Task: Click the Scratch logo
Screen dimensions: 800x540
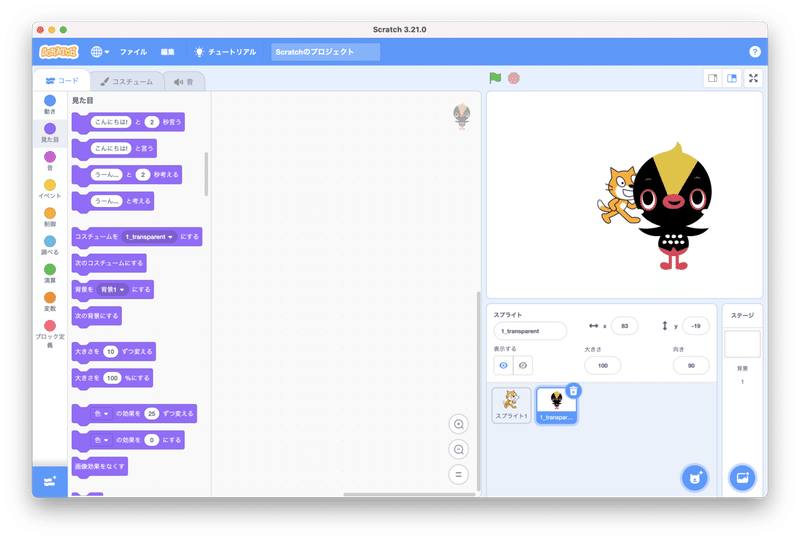Action: click(x=59, y=52)
